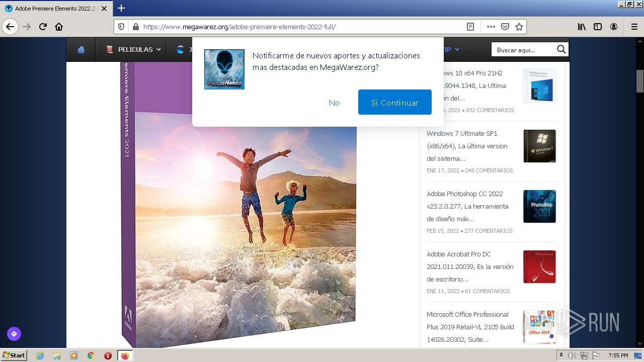The image size is (644, 362).
Task: Expand the PELICULAS dropdown chevron
Action: pos(158,49)
